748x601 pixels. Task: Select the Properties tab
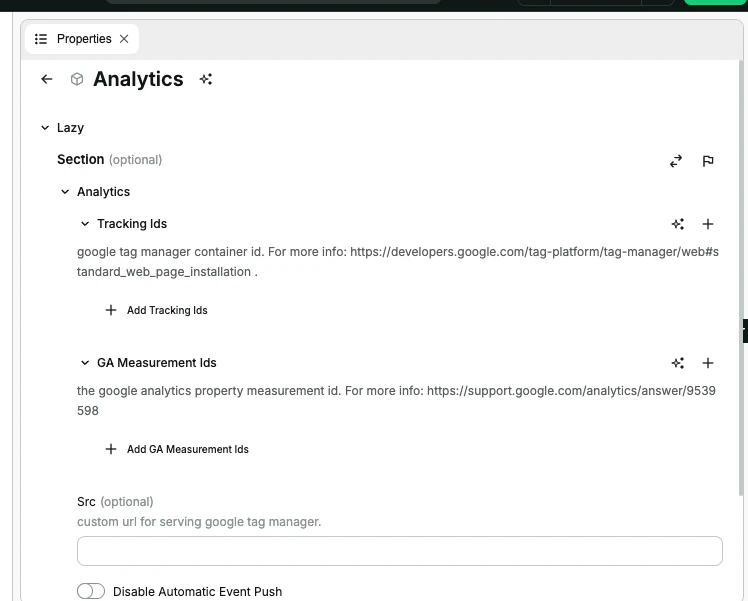[x=82, y=39]
